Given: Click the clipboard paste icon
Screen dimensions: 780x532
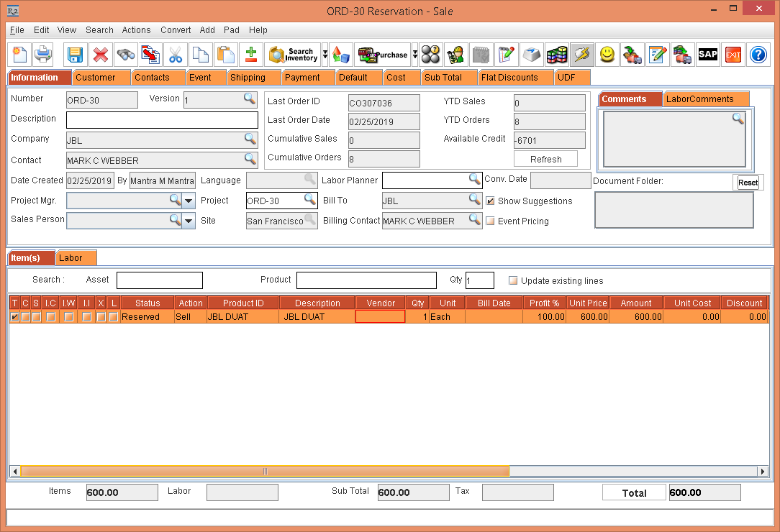Looking at the screenshot, I should [x=226, y=54].
